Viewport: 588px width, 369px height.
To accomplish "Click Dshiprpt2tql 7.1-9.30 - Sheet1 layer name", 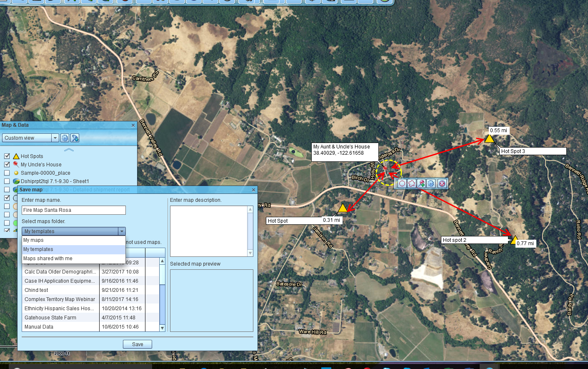I will pyautogui.click(x=55, y=181).
